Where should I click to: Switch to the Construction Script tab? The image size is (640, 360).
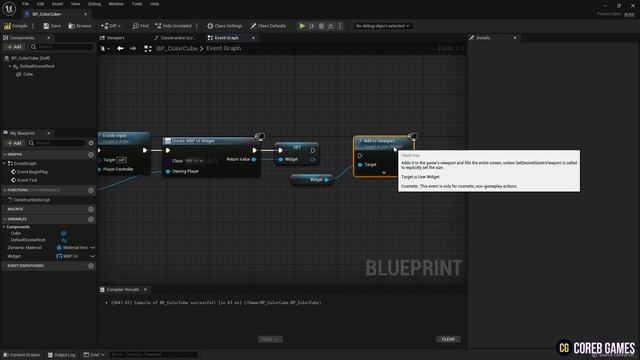[175, 38]
